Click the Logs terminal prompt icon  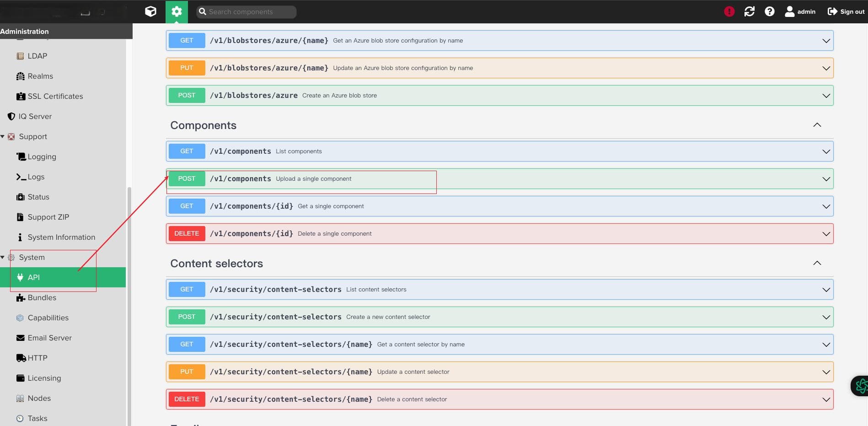pyautogui.click(x=21, y=177)
